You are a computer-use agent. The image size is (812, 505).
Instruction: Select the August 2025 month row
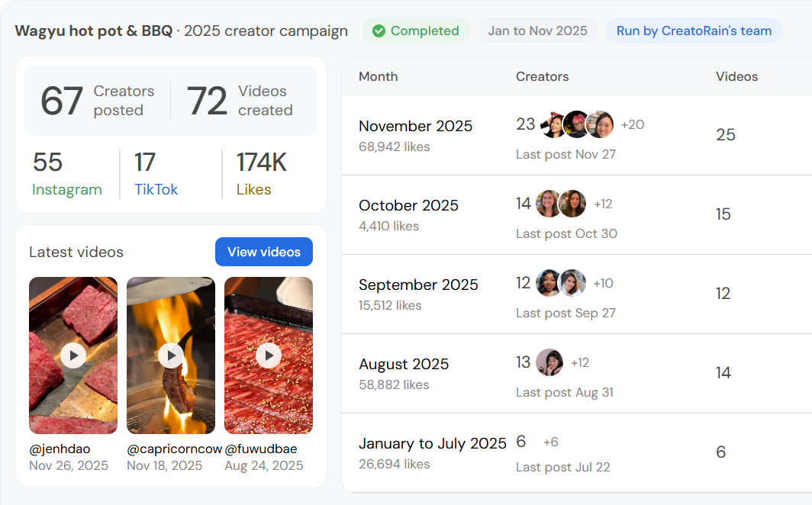(577, 373)
